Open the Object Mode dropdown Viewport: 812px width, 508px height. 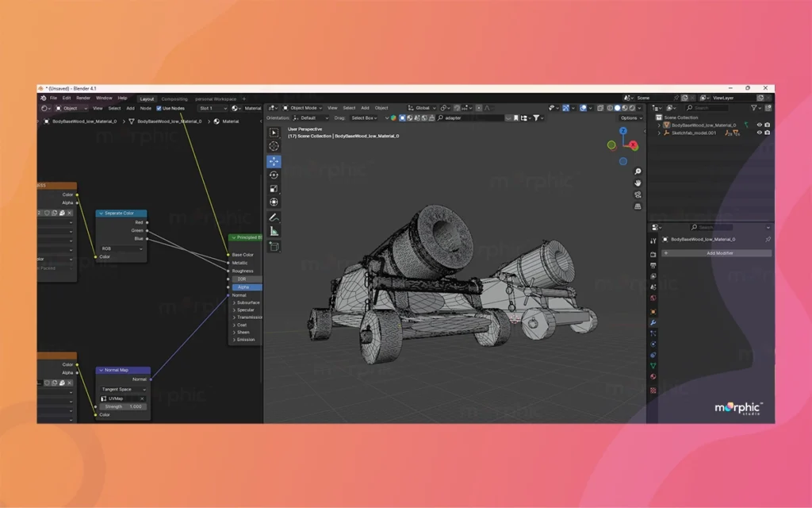pos(302,108)
